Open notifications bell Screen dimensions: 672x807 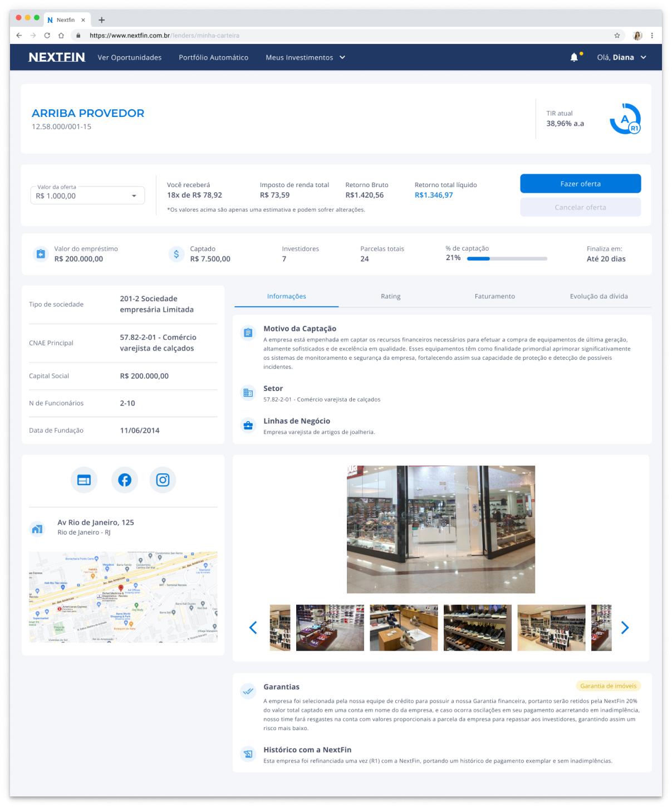click(574, 57)
